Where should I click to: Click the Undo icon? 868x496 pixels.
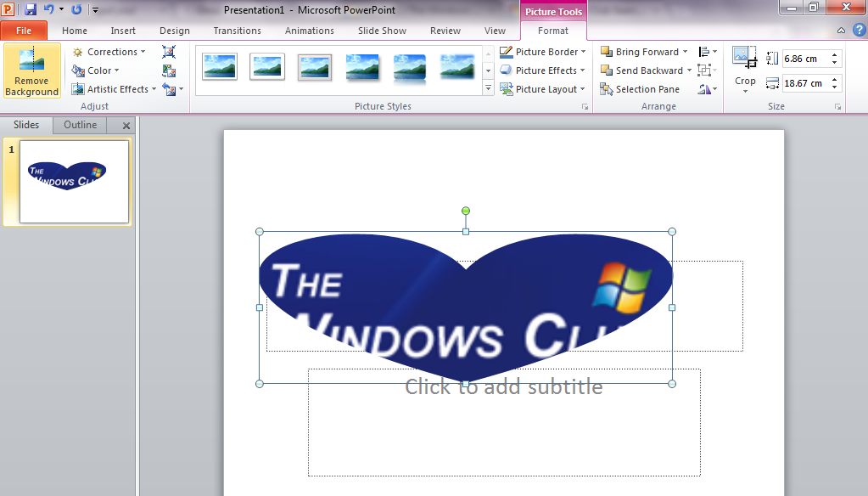48,9
